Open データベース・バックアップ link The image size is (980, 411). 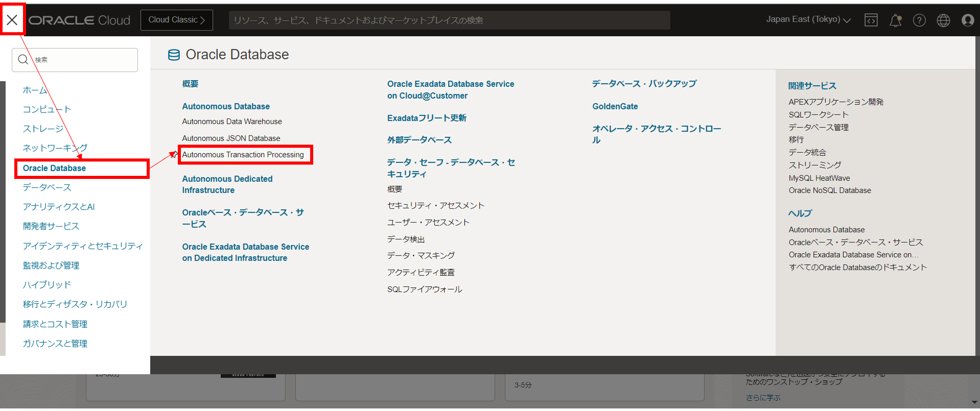[x=644, y=84]
